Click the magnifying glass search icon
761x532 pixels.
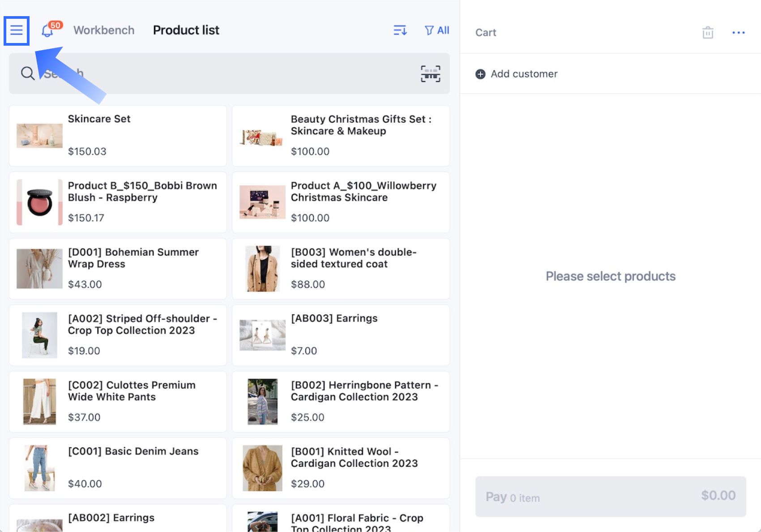tap(28, 73)
